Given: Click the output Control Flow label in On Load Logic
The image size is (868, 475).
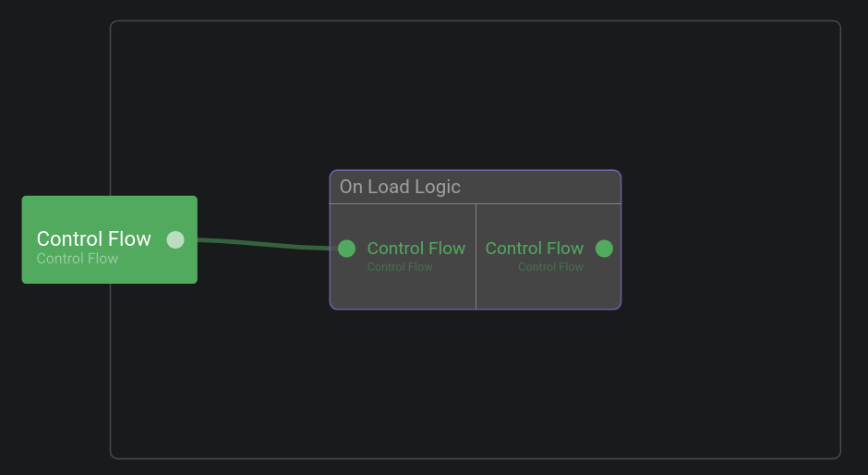Looking at the screenshot, I should (534, 248).
